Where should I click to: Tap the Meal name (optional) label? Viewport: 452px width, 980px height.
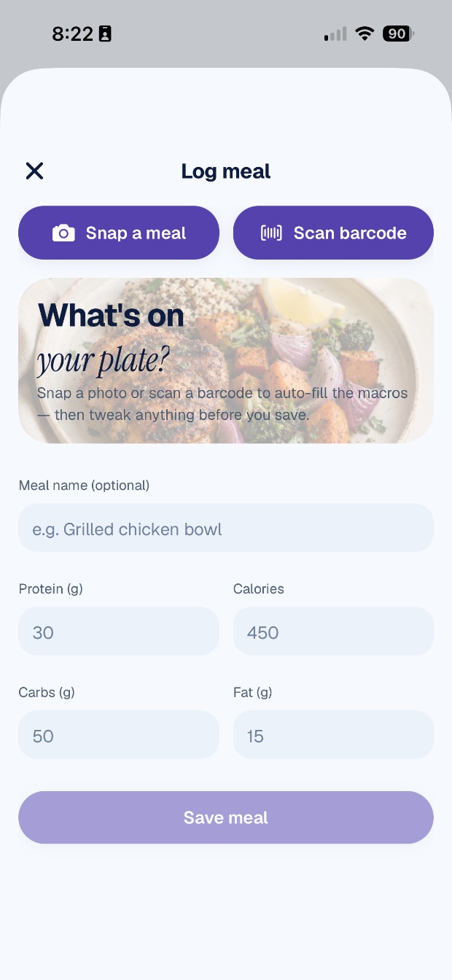84,486
